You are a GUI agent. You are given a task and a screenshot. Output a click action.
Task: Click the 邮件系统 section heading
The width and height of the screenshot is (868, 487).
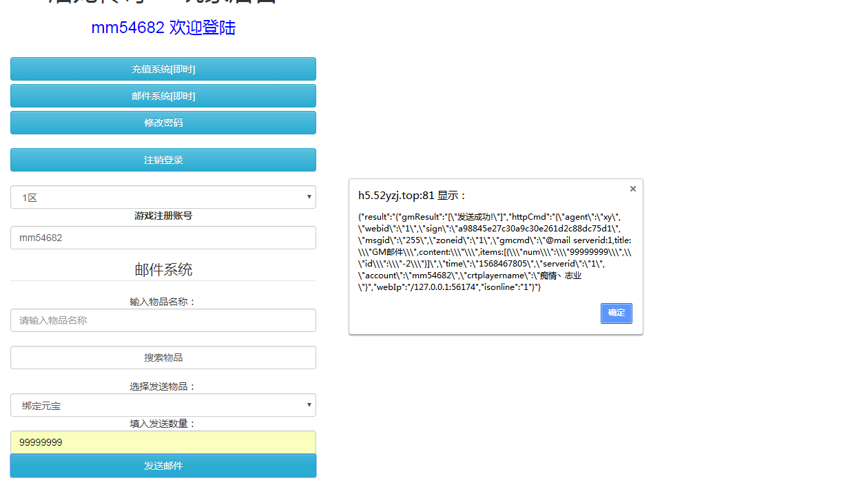(x=163, y=269)
